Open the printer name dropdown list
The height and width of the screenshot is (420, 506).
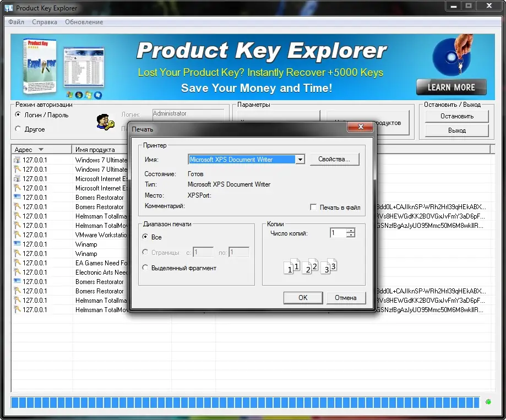[x=300, y=159]
